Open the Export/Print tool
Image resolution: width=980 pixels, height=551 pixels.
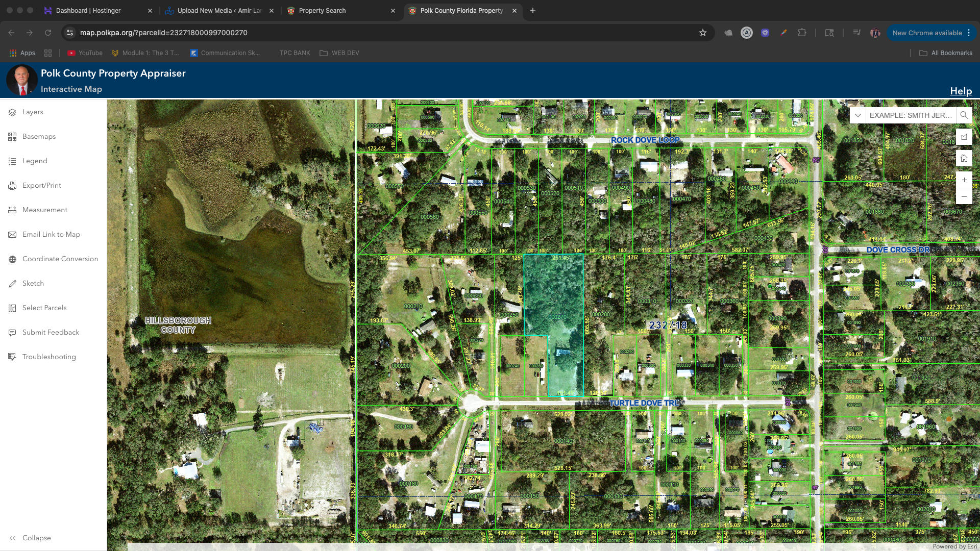click(41, 186)
